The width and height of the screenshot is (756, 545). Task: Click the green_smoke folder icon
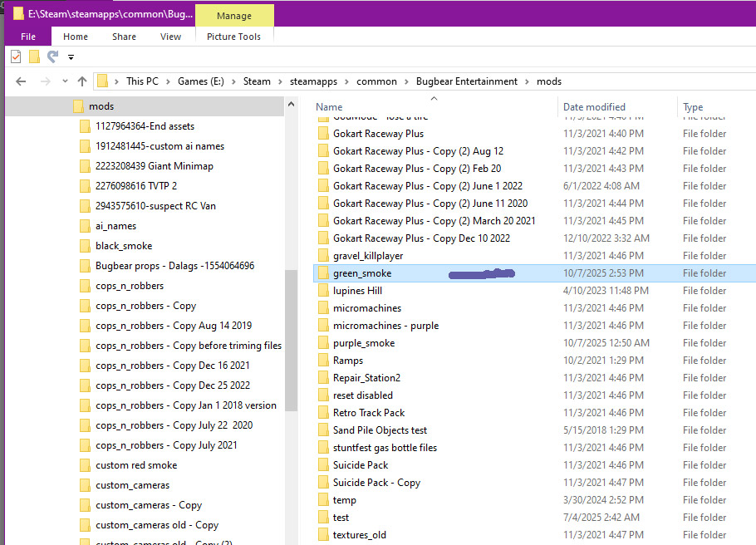point(323,273)
